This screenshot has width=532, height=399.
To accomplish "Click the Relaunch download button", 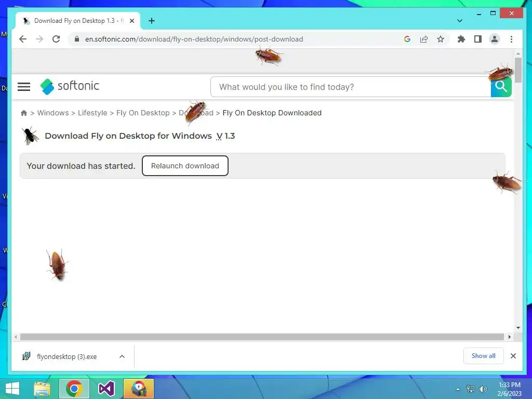I will tap(185, 166).
